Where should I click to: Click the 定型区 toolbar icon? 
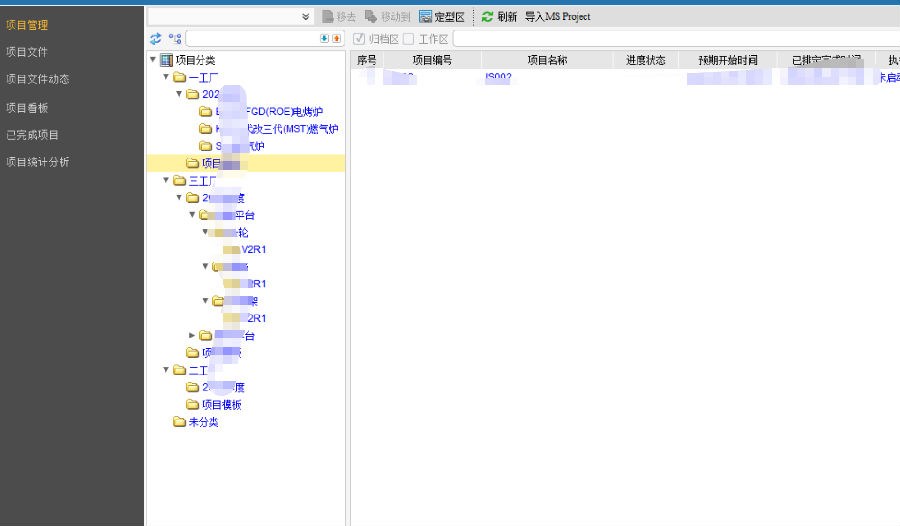tap(426, 17)
